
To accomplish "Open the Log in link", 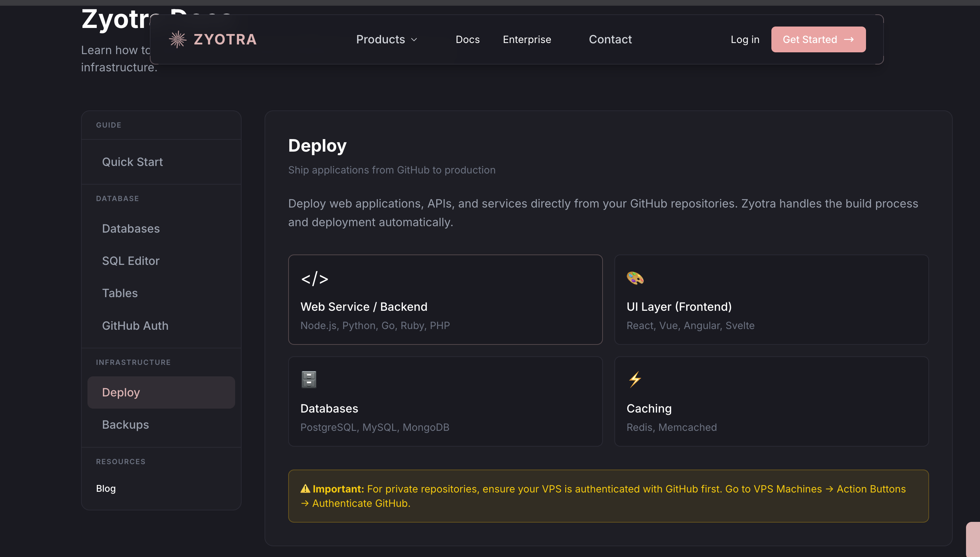I will (745, 39).
